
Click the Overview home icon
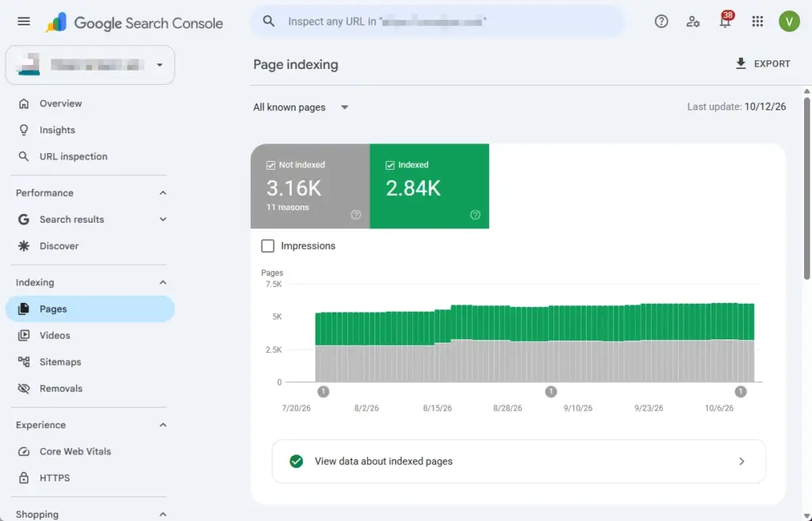24,104
